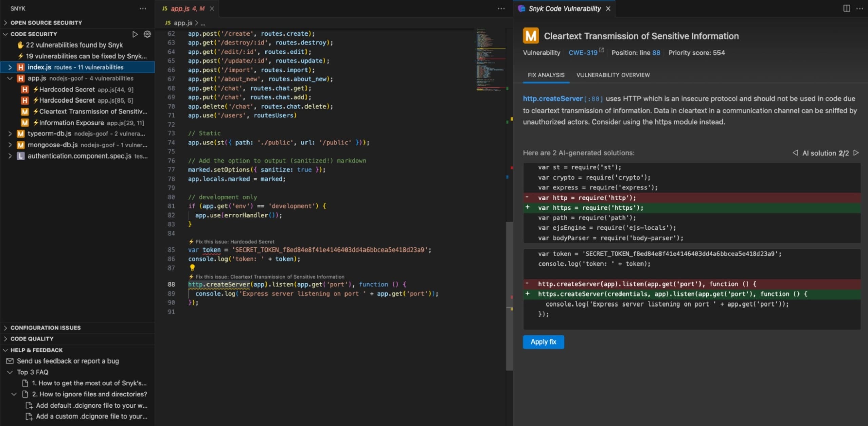Open the list of 19 fixable vulnerabilities
This screenshot has width=868, height=426.
coord(83,56)
